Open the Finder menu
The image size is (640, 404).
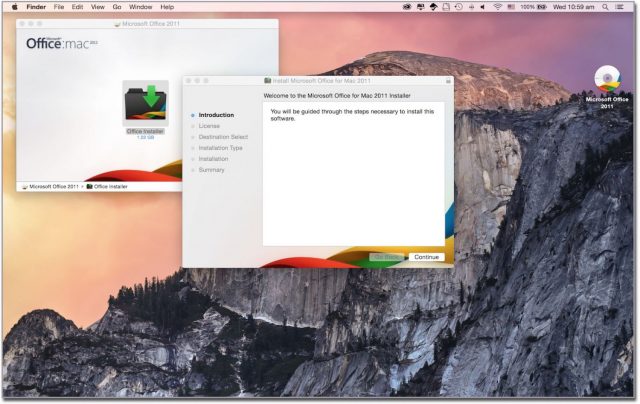click(x=36, y=7)
